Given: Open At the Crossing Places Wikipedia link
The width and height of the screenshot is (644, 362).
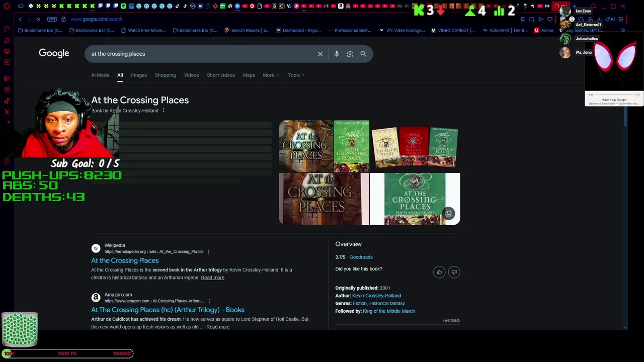Looking at the screenshot, I should [x=125, y=260].
